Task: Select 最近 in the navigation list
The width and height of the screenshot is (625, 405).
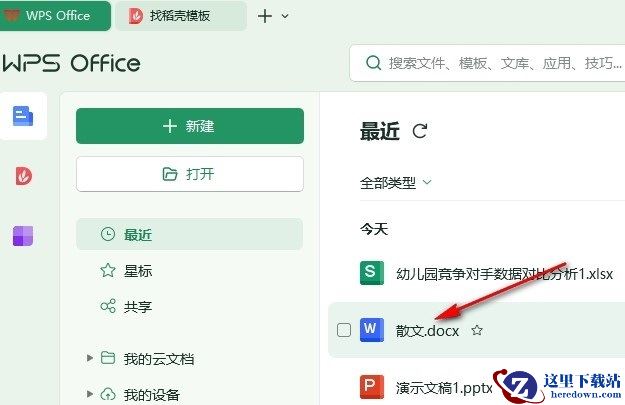Action: coord(190,234)
